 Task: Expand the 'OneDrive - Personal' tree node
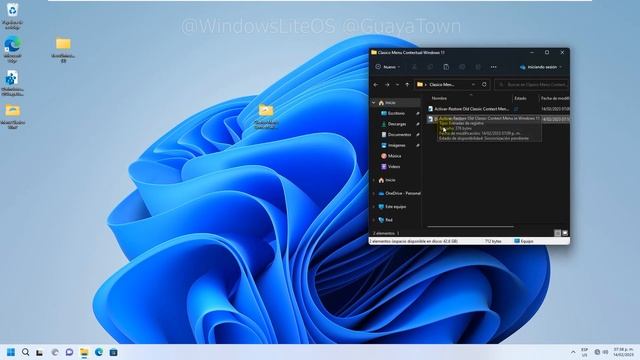[373, 193]
